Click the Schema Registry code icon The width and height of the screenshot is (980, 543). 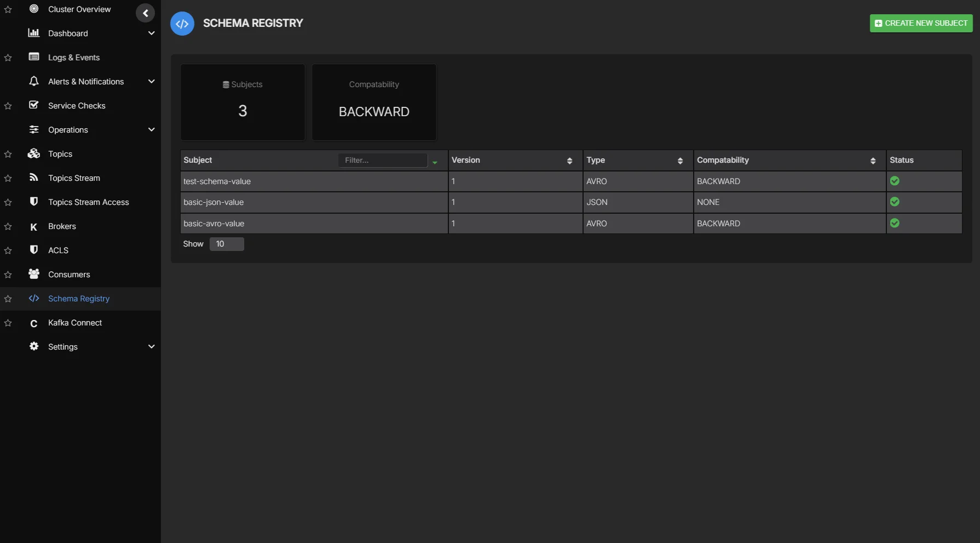[x=34, y=298]
